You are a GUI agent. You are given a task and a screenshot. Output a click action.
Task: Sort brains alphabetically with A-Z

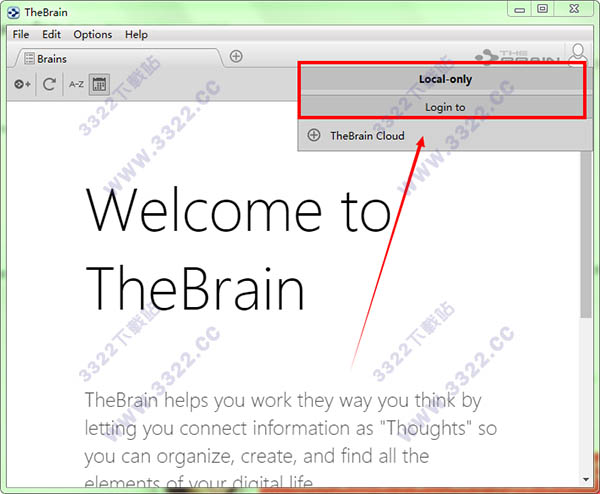point(76,84)
